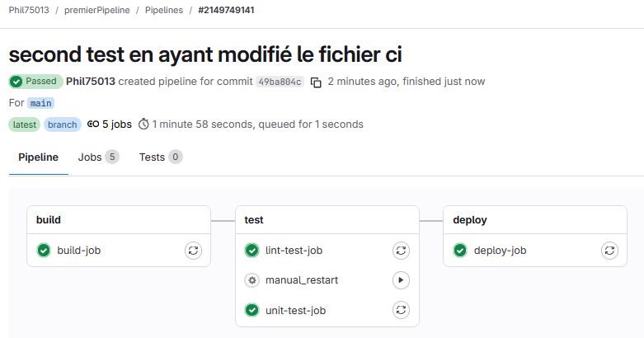Retry the deploy-job with its circular arrow icon
Image resolution: width=644 pixels, height=338 pixels.
click(x=609, y=251)
